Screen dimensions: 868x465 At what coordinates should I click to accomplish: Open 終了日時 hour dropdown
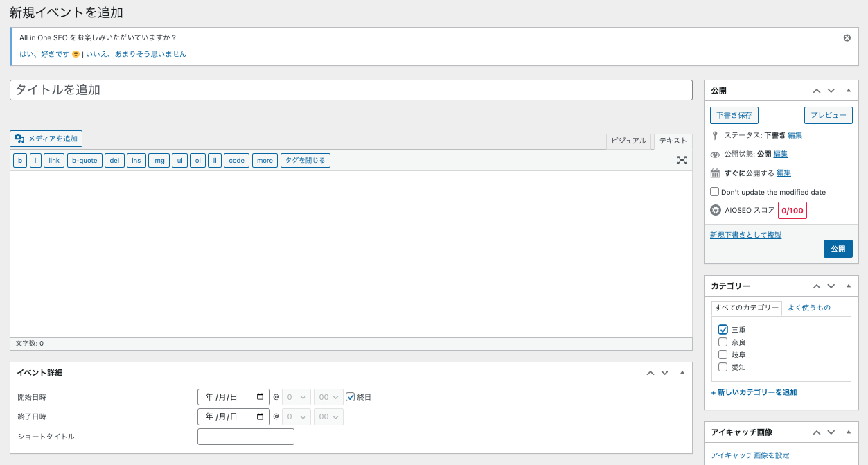296,416
